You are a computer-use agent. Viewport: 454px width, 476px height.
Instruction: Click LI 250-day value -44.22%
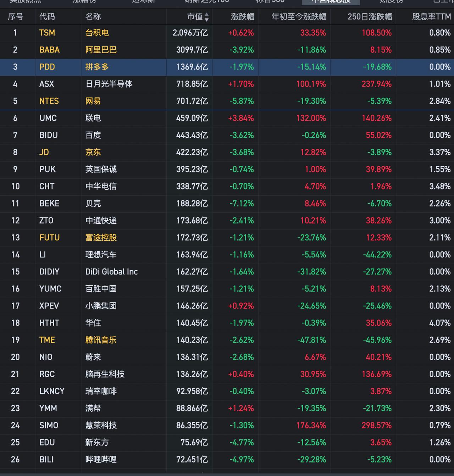point(377,255)
